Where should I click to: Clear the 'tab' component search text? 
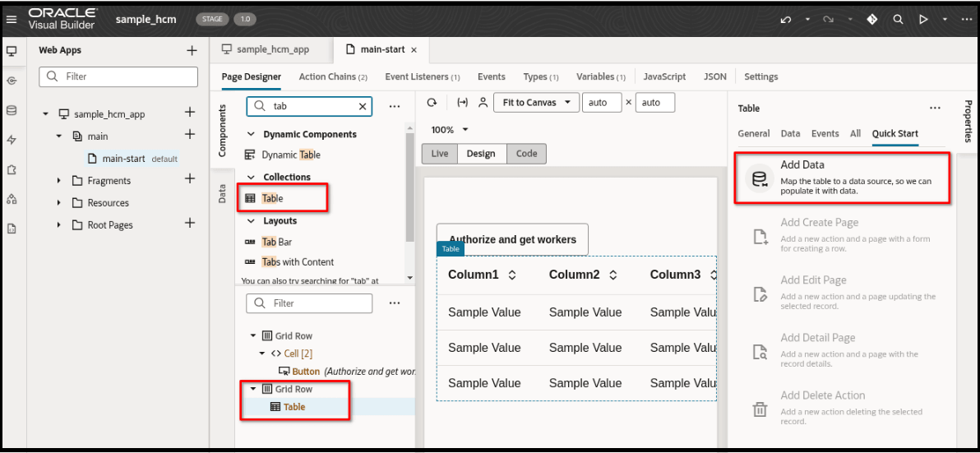click(x=363, y=107)
